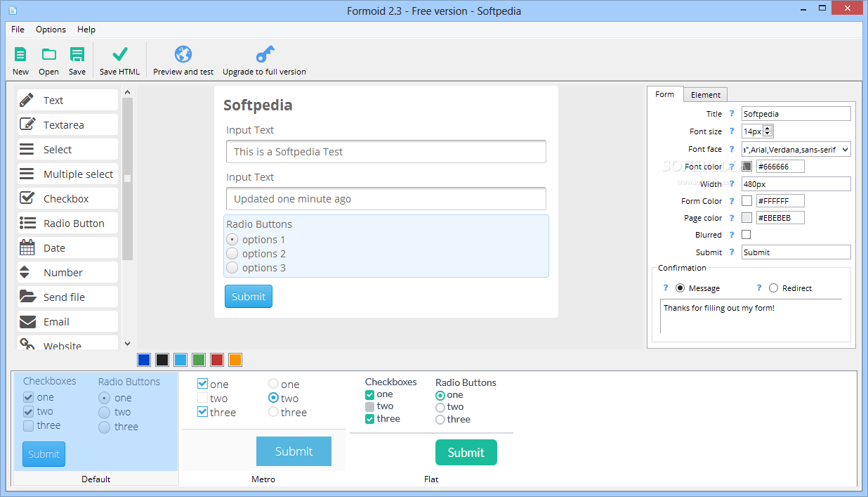
Task: Toggle checkbox three in the Default theme preview
Action: [29, 425]
